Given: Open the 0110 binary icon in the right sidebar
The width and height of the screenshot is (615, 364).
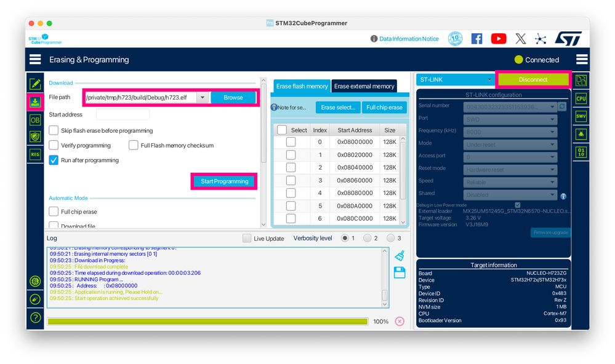Looking at the screenshot, I should point(581,152).
